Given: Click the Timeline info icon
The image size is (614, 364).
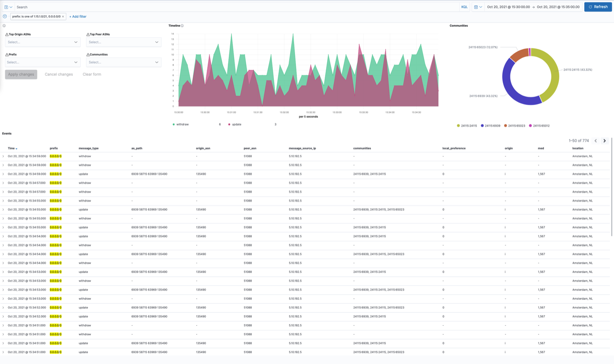Looking at the screenshot, I should [183, 26].
